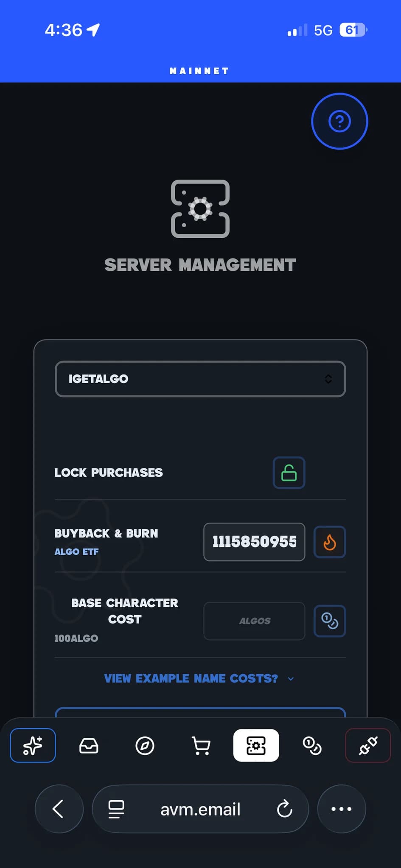Click the ALGOS base cost input field

pos(254,621)
